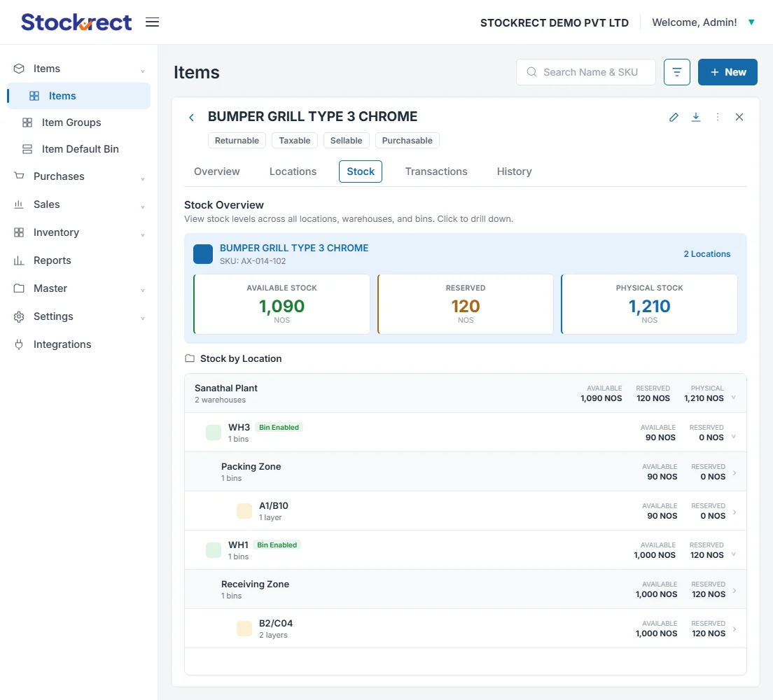Click the Purchases cart icon

coord(19,176)
